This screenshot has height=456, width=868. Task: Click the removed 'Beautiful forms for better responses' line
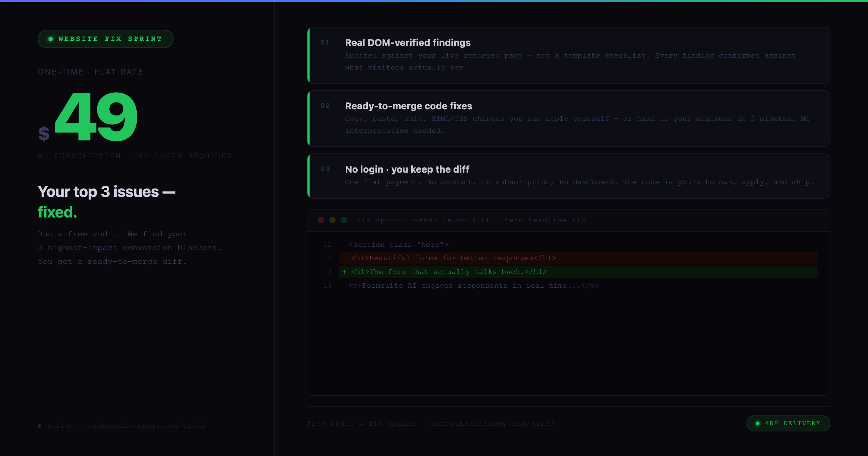[x=579, y=258]
